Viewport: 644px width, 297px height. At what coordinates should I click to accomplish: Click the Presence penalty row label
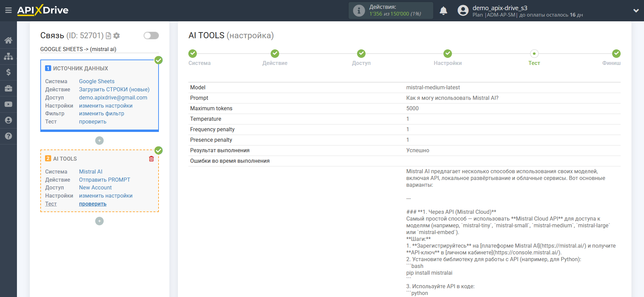pos(211,140)
